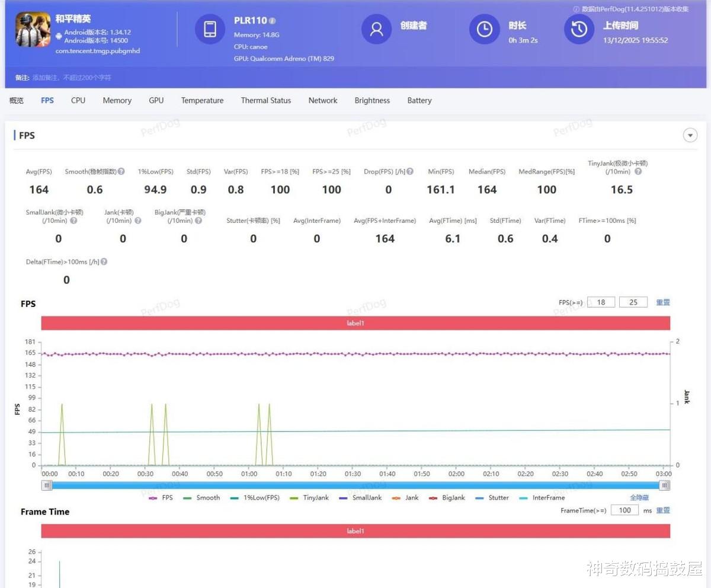This screenshot has width=711, height=588.
Task: Click the creator user profile icon
Action: (376, 29)
